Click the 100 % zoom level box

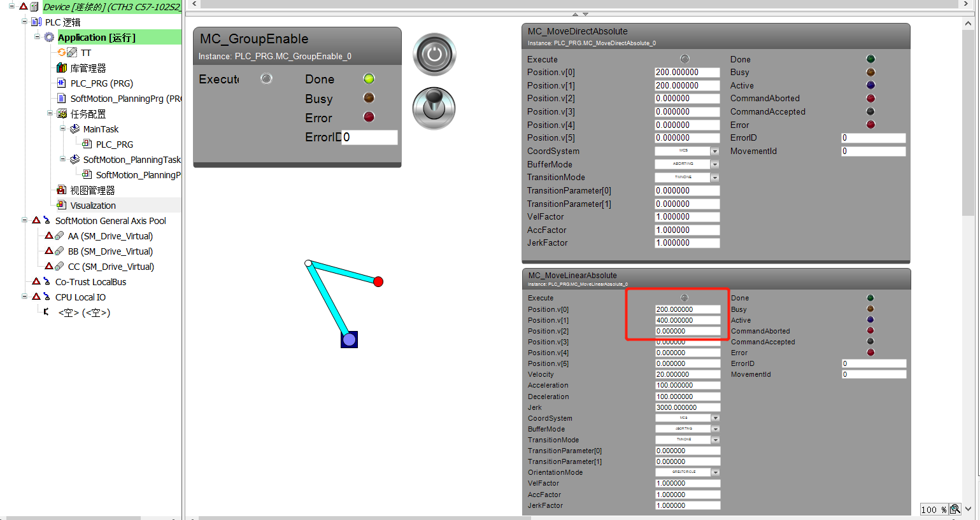tap(934, 509)
